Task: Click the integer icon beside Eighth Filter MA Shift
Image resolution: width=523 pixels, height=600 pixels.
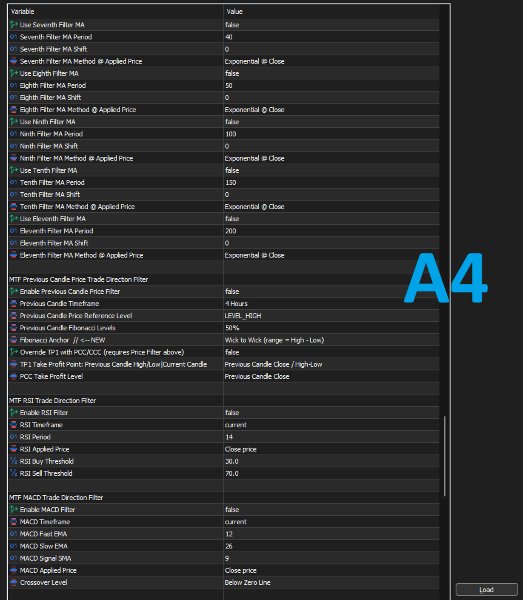Action: pos(14,98)
